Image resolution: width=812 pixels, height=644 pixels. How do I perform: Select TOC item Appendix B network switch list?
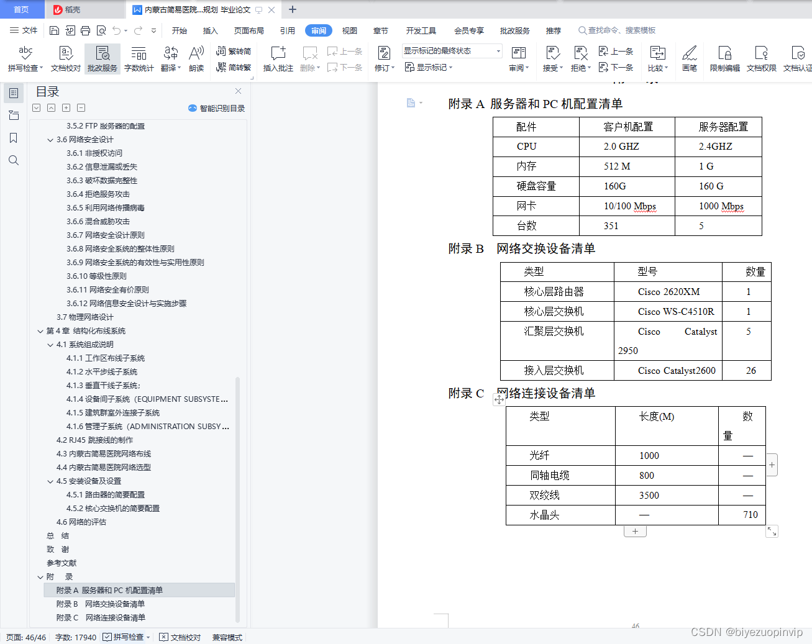click(101, 604)
